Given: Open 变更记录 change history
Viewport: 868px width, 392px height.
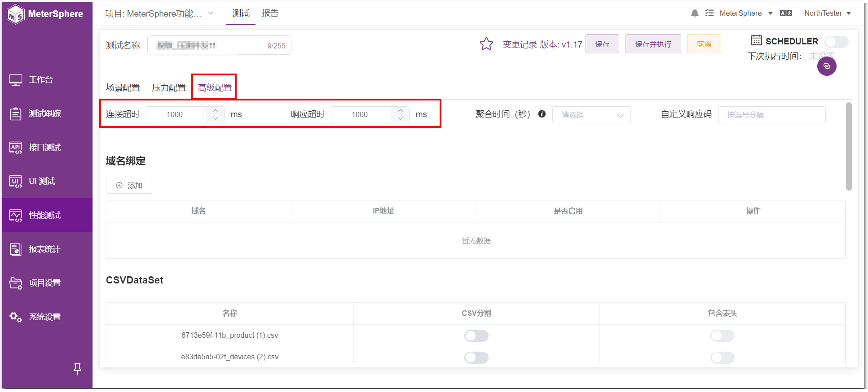Looking at the screenshot, I should [x=520, y=44].
